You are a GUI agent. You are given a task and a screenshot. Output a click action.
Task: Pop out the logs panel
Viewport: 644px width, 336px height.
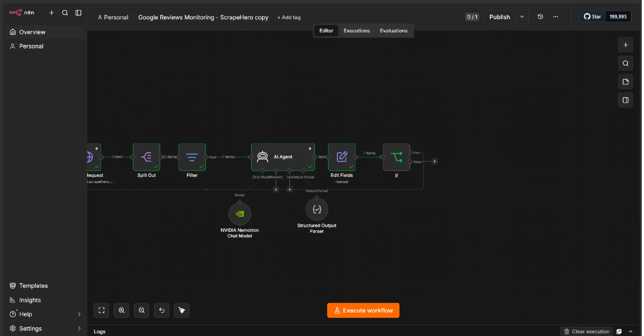619,331
